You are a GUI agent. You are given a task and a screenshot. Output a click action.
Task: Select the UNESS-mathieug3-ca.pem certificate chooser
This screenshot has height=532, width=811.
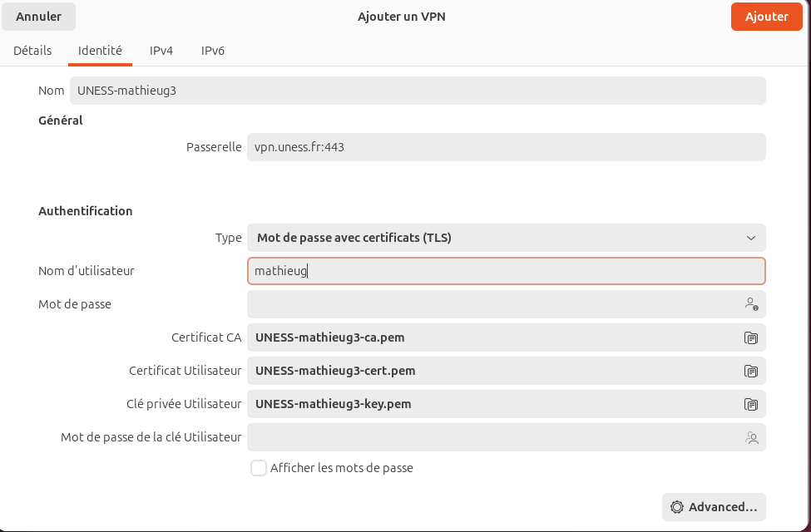click(491, 337)
